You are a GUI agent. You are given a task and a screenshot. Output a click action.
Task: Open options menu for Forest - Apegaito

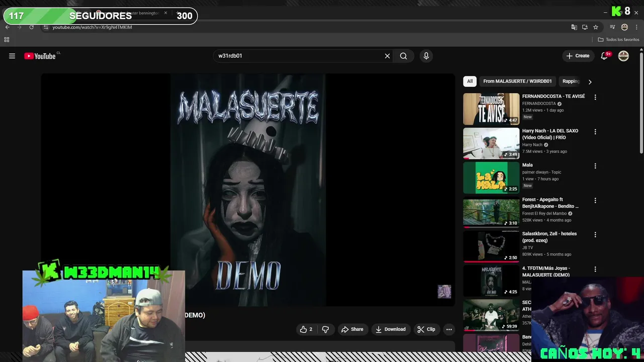click(595, 200)
